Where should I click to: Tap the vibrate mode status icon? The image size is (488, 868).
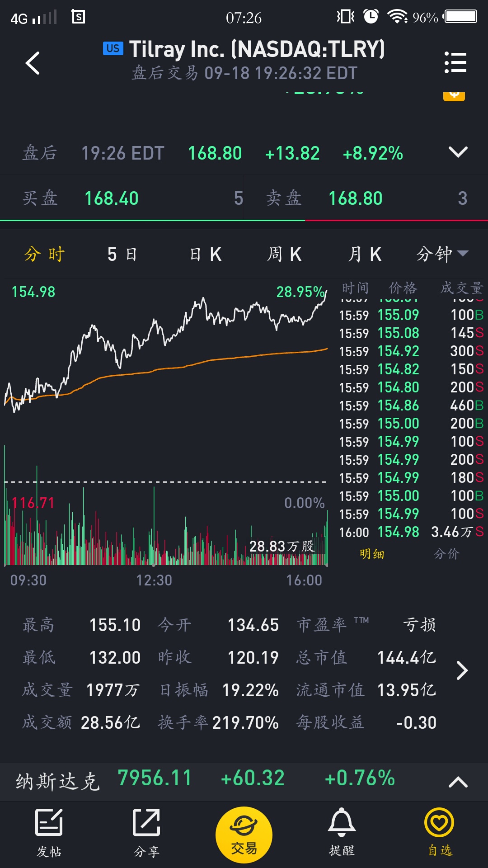[346, 17]
